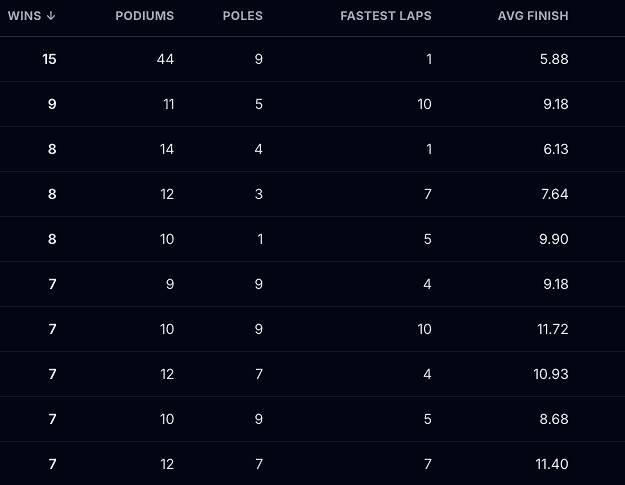The height and width of the screenshot is (485, 625).
Task: Click the 6.13 average finish value
Action: [556, 149]
